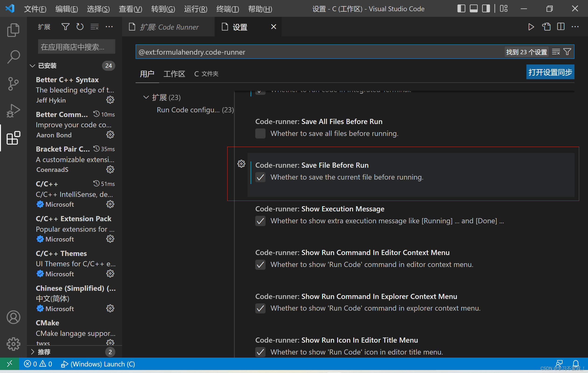Open settings JSON file icon

546,27
